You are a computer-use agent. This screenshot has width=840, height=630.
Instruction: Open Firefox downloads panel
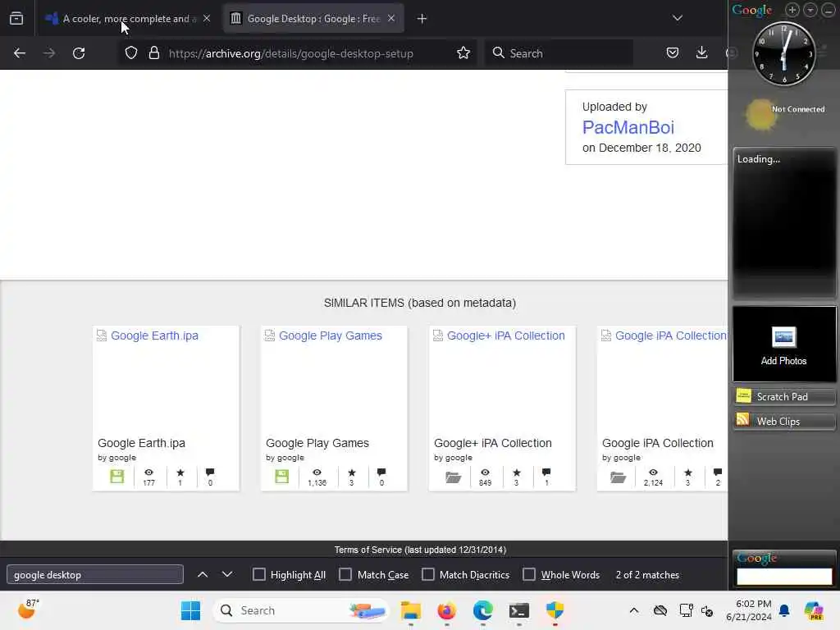pyautogui.click(x=702, y=53)
